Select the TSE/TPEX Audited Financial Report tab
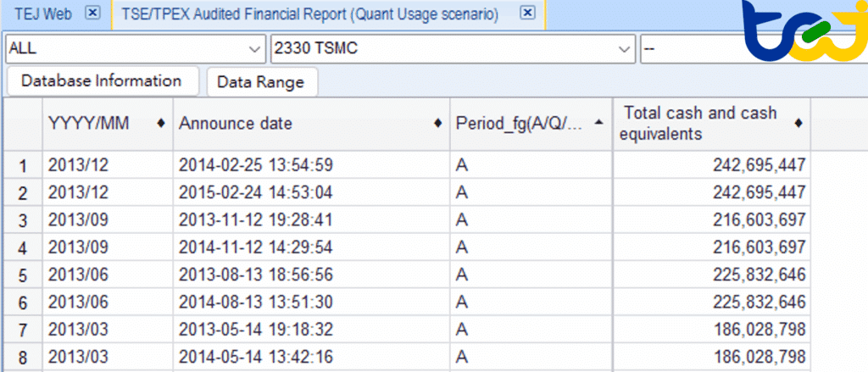This screenshot has width=868, height=372. [309, 14]
